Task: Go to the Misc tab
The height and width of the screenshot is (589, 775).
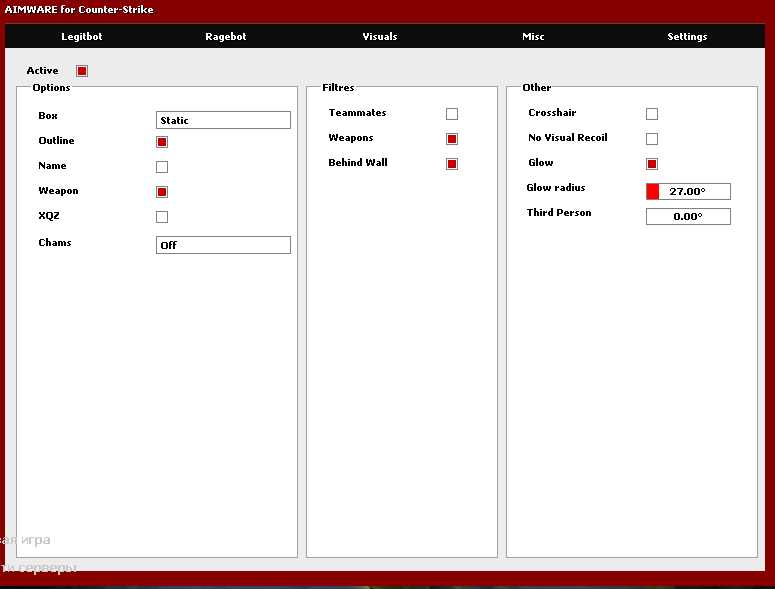Action: (533, 37)
